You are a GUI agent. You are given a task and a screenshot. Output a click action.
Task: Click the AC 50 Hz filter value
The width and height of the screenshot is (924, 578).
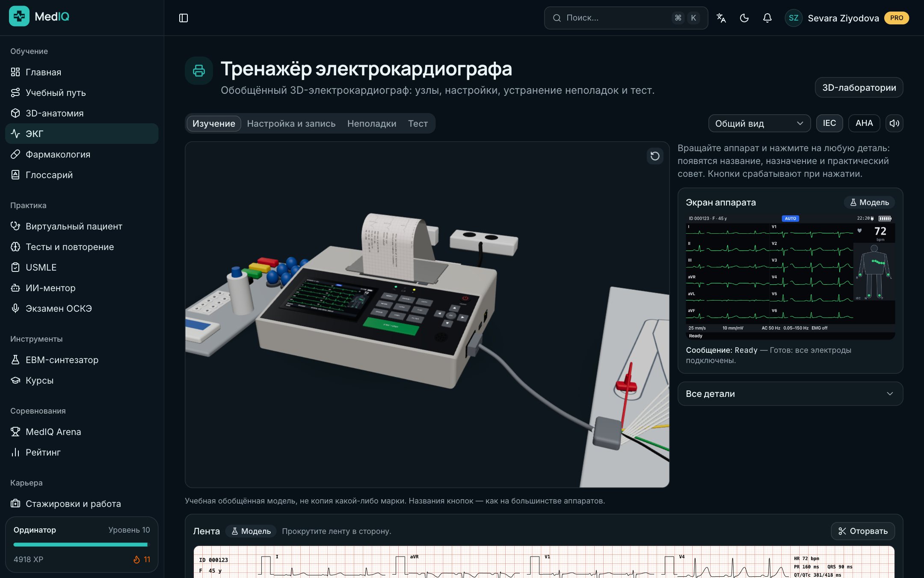(x=771, y=328)
